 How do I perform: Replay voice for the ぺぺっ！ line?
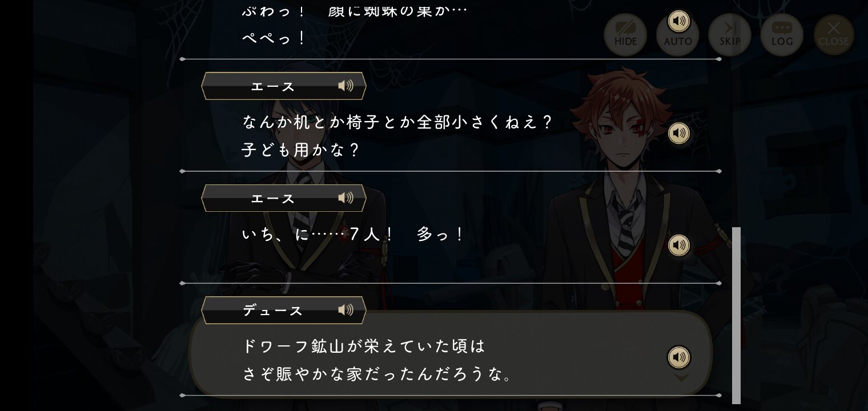click(678, 21)
